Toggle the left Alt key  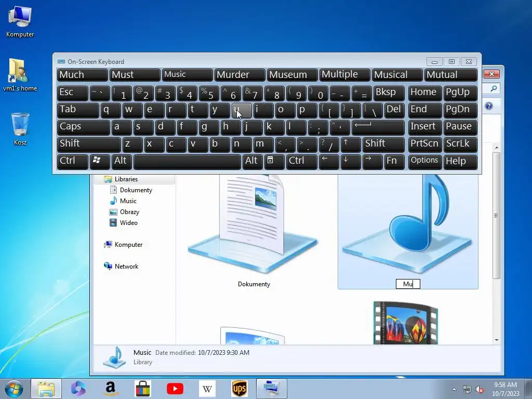122,162
